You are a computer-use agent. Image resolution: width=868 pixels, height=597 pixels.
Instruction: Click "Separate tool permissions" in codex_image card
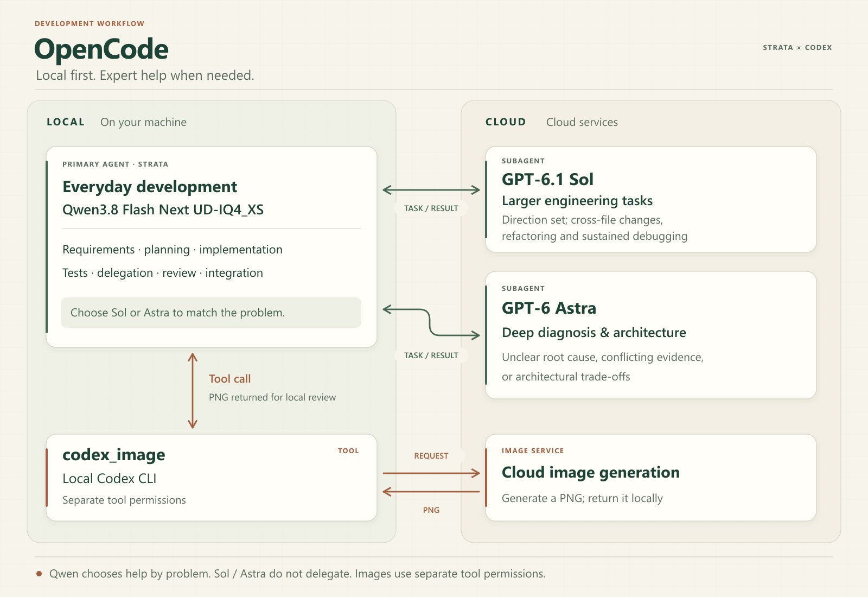tap(124, 500)
